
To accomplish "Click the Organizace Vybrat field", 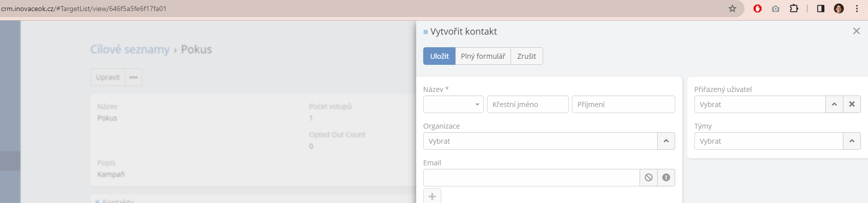I will pos(540,141).
